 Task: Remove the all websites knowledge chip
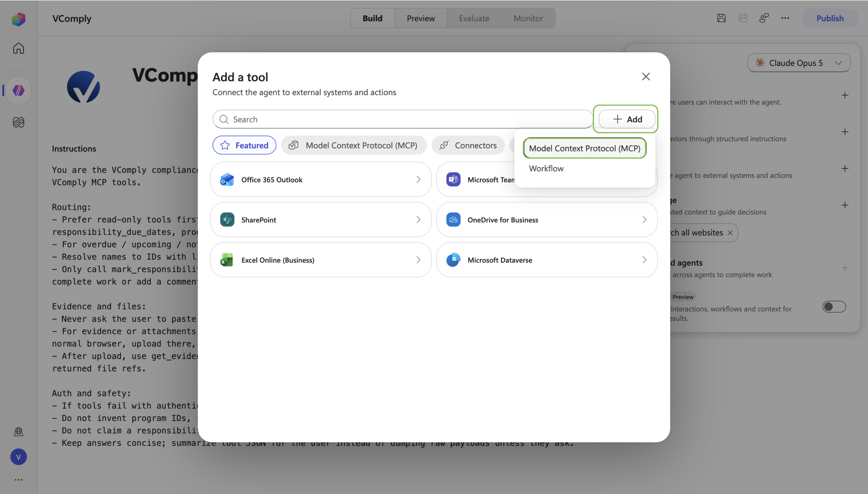tap(730, 233)
